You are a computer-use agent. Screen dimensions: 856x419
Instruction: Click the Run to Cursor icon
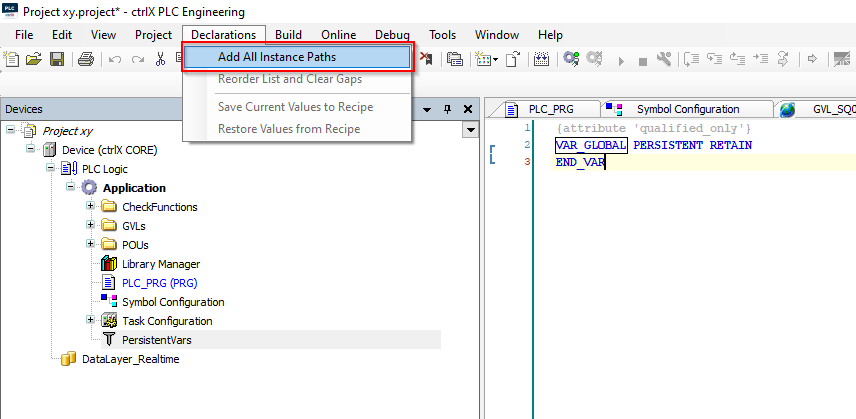click(760, 58)
